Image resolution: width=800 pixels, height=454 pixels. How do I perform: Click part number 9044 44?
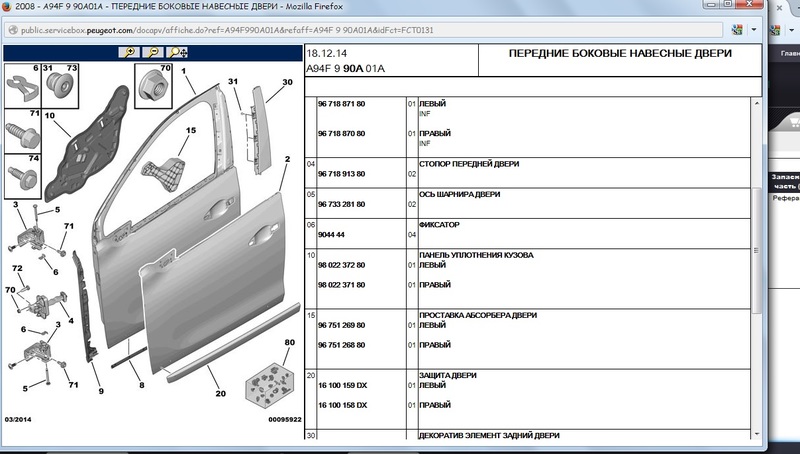coord(331,235)
